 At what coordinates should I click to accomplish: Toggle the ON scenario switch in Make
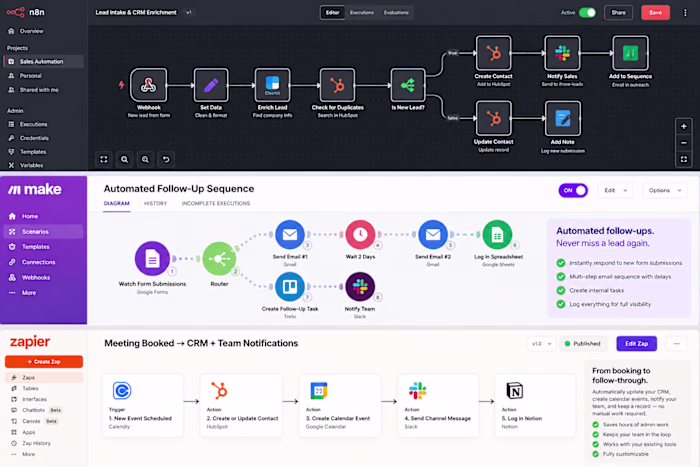(x=573, y=190)
